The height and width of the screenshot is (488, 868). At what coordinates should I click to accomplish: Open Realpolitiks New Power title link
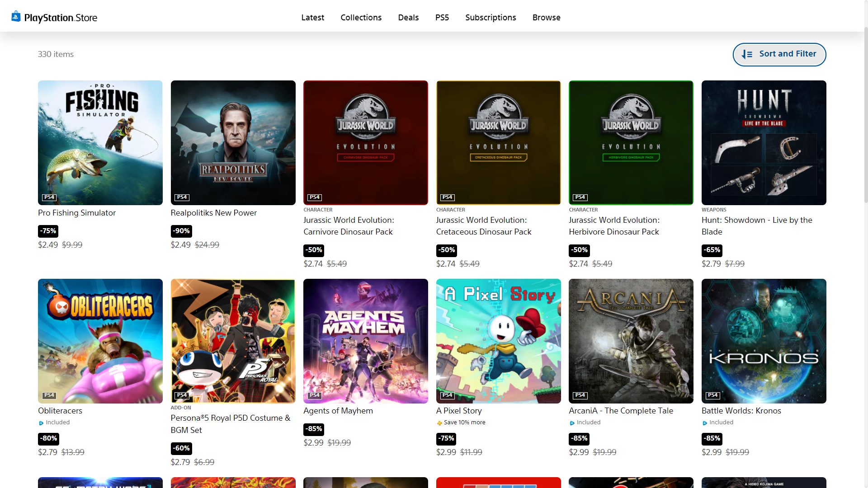(213, 213)
